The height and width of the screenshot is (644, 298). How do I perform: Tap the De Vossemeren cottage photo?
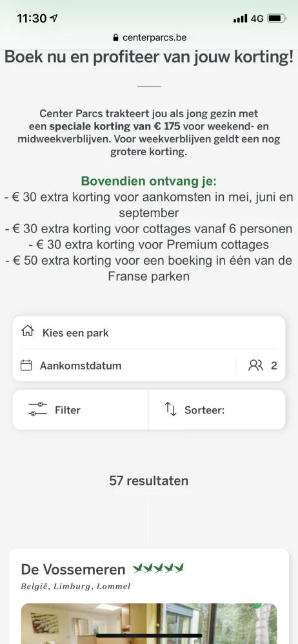[x=149, y=623]
